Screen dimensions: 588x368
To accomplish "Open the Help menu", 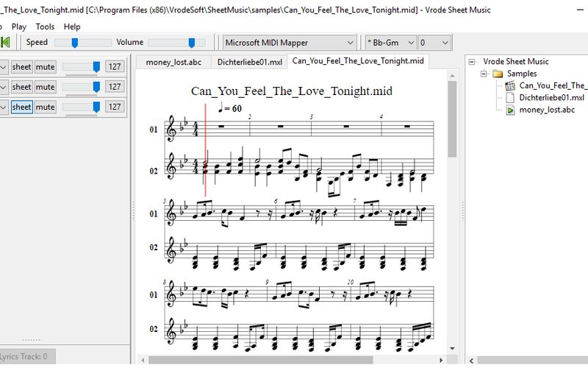I will (72, 26).
